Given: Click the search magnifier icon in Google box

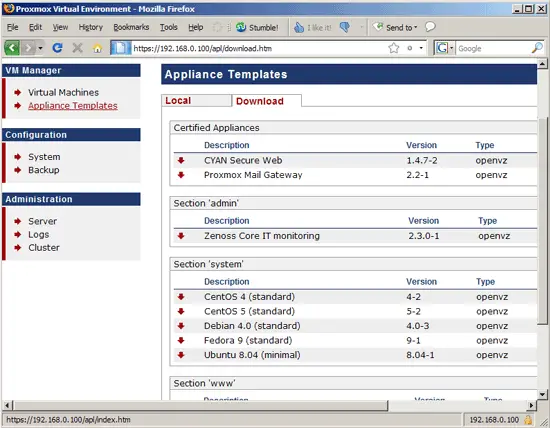Looking at the screenshot, I should pyautogui.click(x=537, y=48).
